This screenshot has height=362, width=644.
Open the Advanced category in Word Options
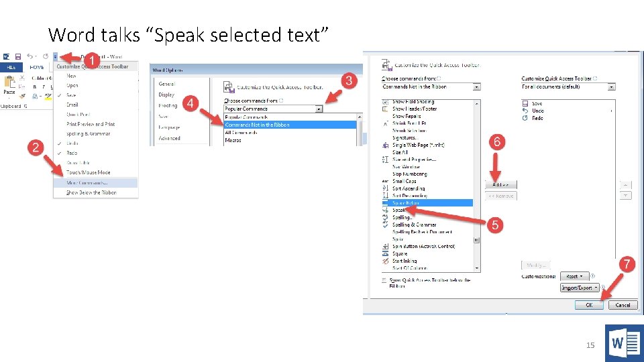point(169,138)
